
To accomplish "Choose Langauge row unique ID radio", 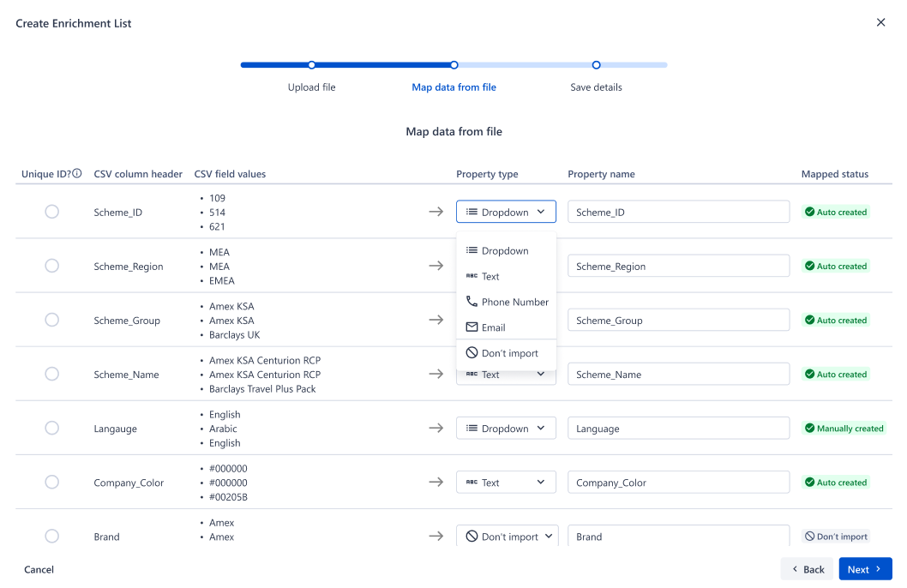I will (52, 428).
